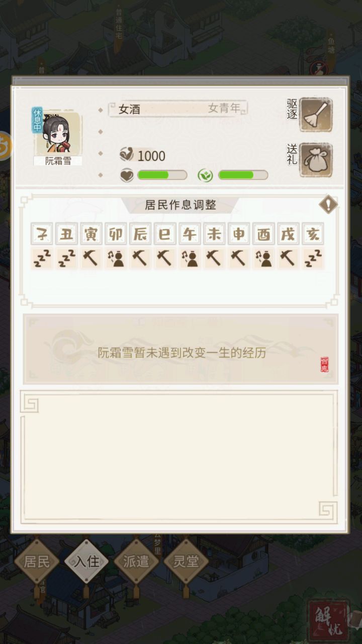Click the 酉 hour leisure icon
Image resolution: width=362 pixels, height=644 pixels.
(x=263, y=259)
